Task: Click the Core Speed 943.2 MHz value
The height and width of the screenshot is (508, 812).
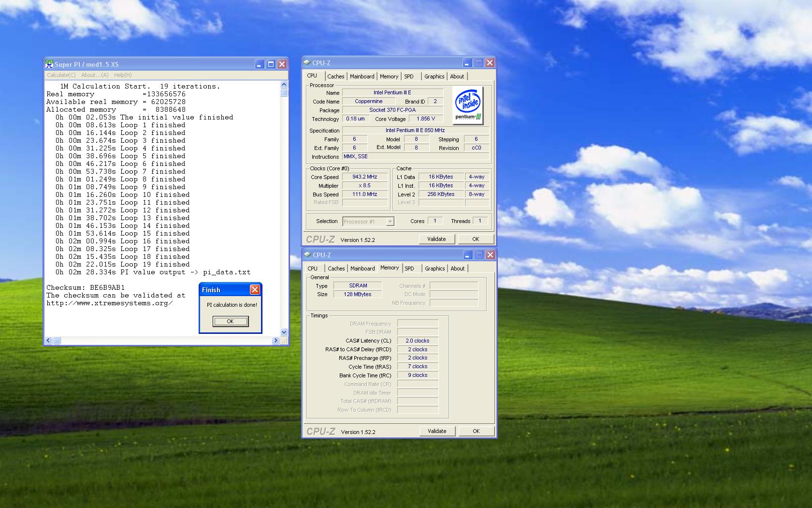Action: [365, 177]
